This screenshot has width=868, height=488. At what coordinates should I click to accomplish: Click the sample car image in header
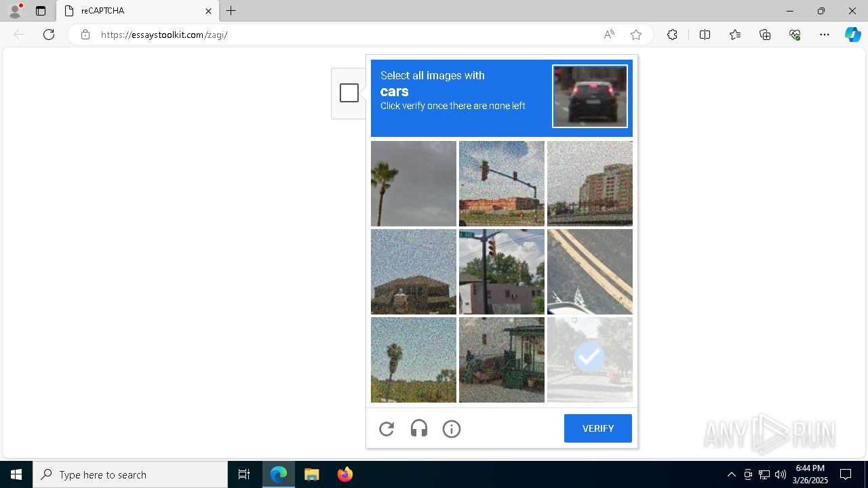pos(590,96)
